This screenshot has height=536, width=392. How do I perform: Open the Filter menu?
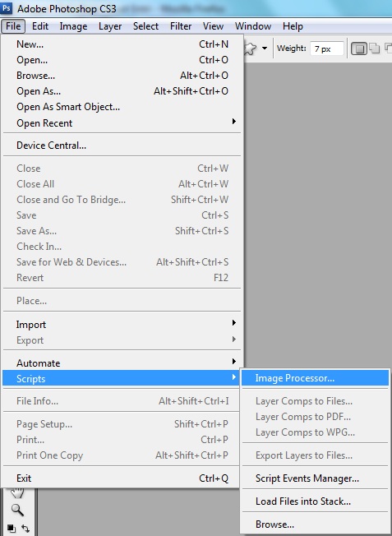[x=181, y=26]
